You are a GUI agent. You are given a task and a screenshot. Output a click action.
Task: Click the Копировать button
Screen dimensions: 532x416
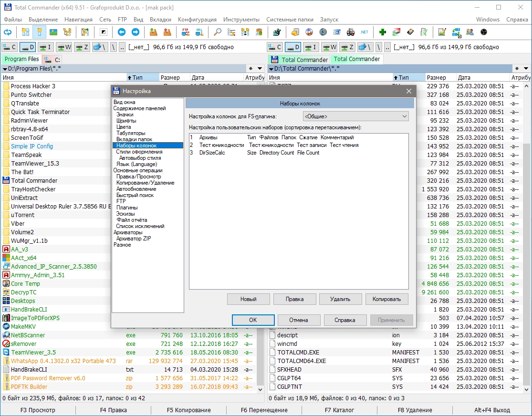click(x=387, y=299)
